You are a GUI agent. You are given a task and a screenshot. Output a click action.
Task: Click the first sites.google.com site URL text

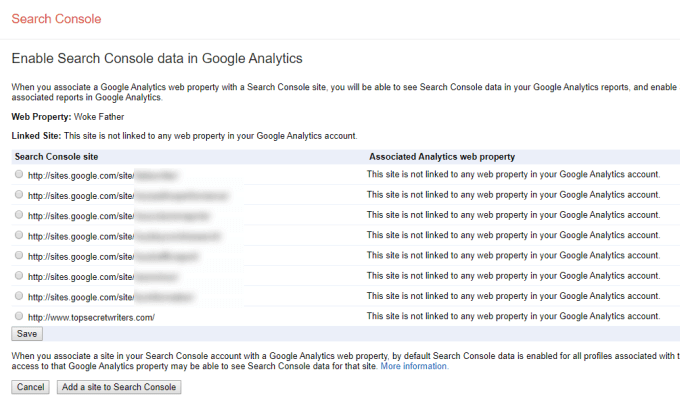coord(80,175)
